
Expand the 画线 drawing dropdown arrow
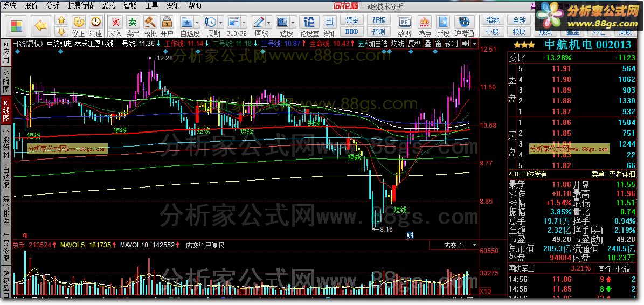[268, 22]
